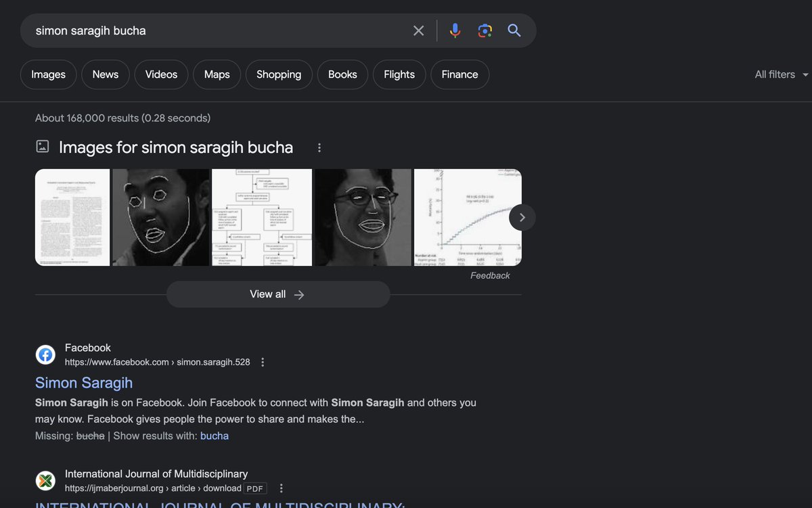The height and width of the screenshot is (508, 812).
Task: Start voice search with the microphone icon
Action: click(455, 30)
